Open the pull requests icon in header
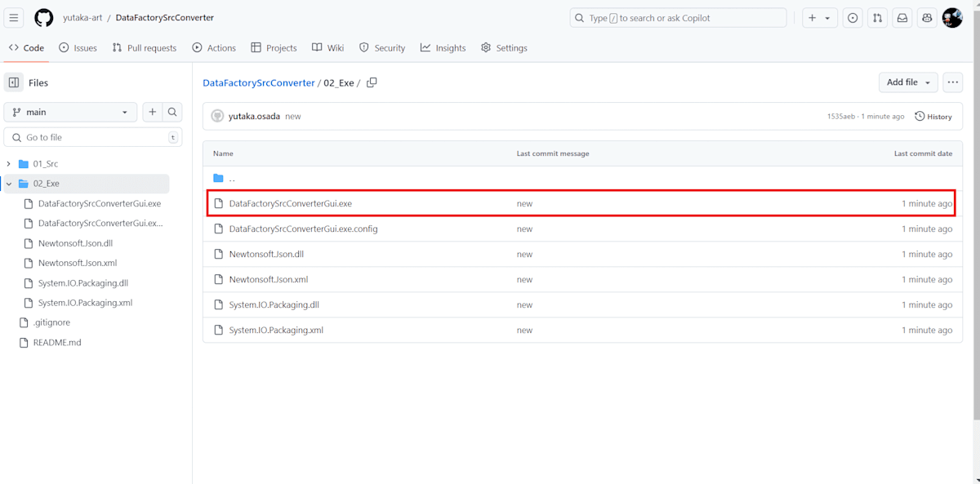The width and height of the screenshot is (980, 484). [877, 18]
